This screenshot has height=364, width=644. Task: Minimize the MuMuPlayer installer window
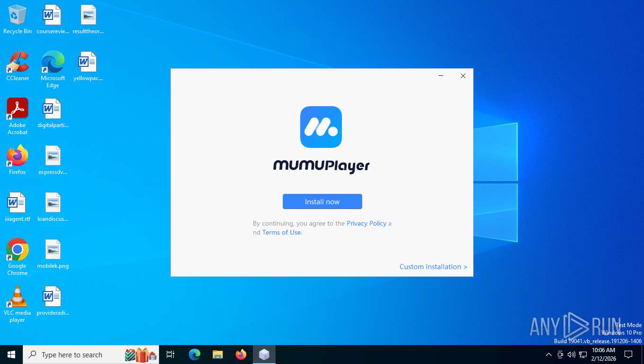(x=441, y=76)
